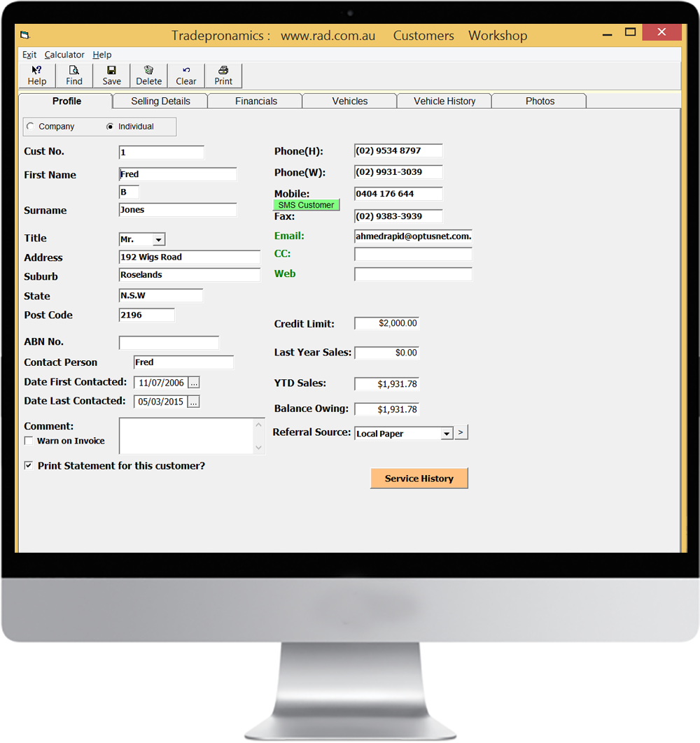This screenshot has height=743, width=700.
Task: Click the Mobile number field
Action: tap(398, 193)
